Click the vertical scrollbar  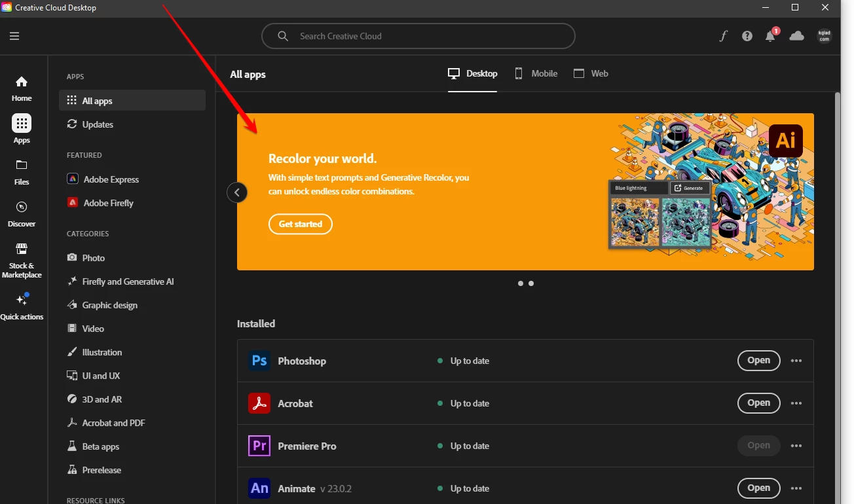(x=838, y=298)
